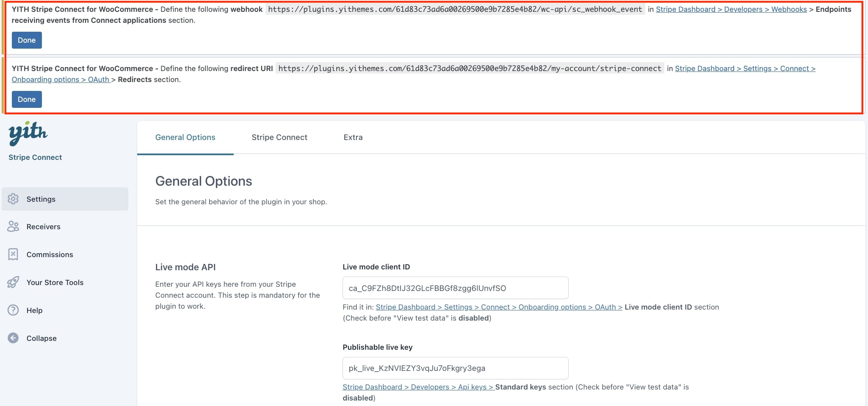Click the redirect URI code text

point(470,69)
